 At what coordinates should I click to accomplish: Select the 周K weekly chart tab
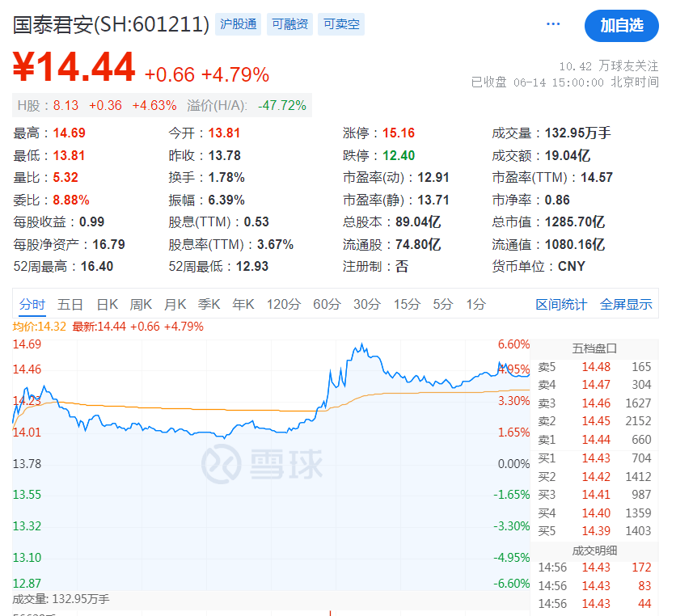pyautogui.click(x=141, y=304)
